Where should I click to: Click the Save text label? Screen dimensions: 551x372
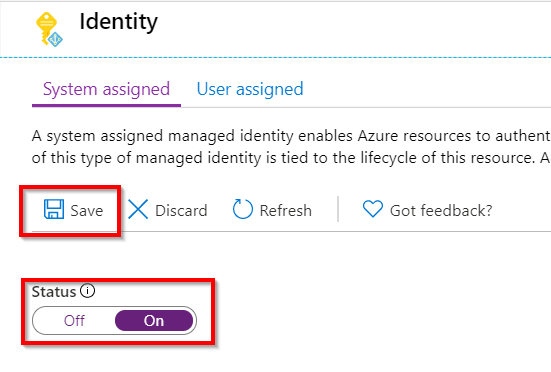87,211
